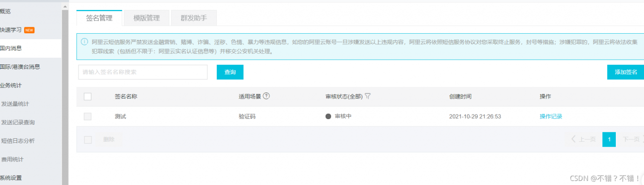Toggle the checkbox beside the 删除 button

coord(88,139)
